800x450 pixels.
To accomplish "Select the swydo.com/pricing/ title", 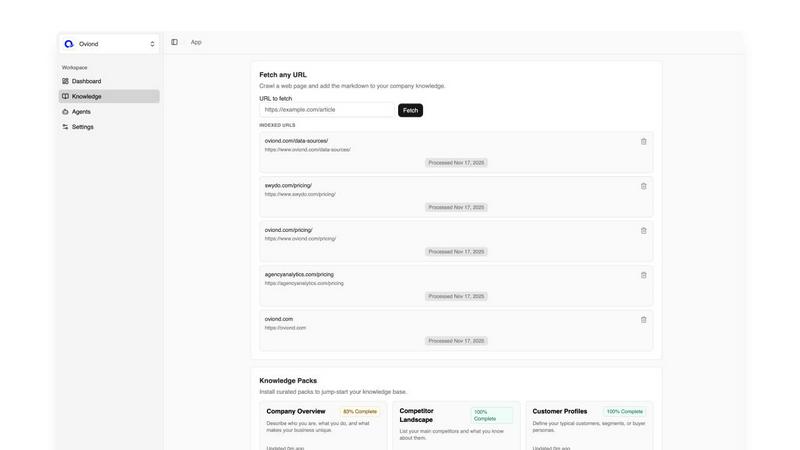I will [288, 186].
